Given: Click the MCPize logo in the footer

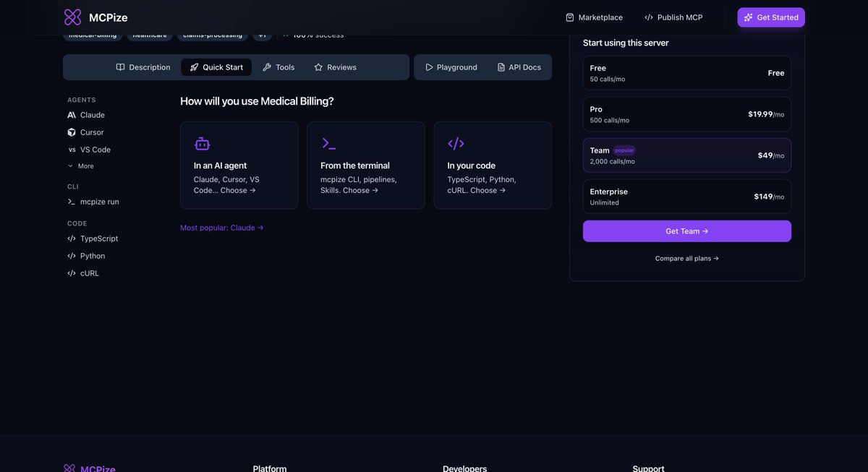Looking at the screenshot, I should pos(90,468).
